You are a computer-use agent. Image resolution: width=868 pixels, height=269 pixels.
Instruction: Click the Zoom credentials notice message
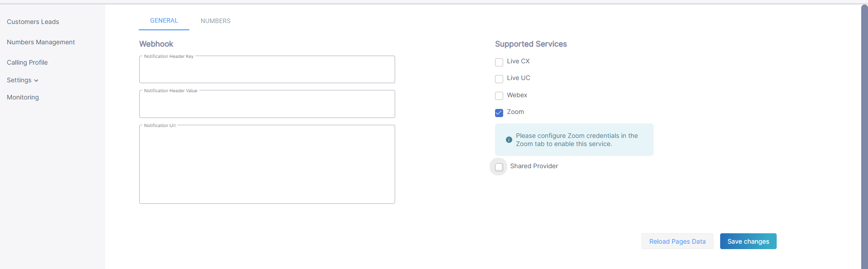point(577,140)
